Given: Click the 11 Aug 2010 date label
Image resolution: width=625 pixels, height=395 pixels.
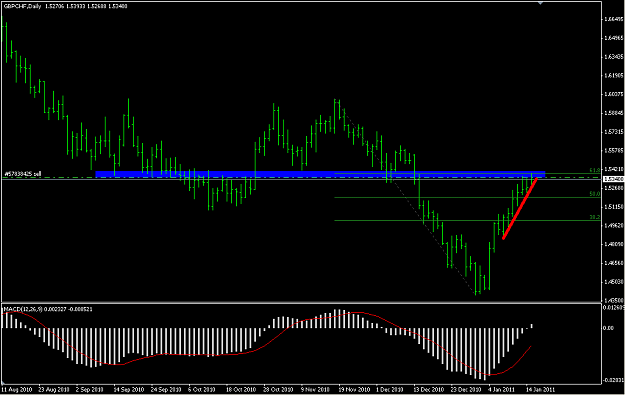Looking at the screenshot, I should pos(17,389).
